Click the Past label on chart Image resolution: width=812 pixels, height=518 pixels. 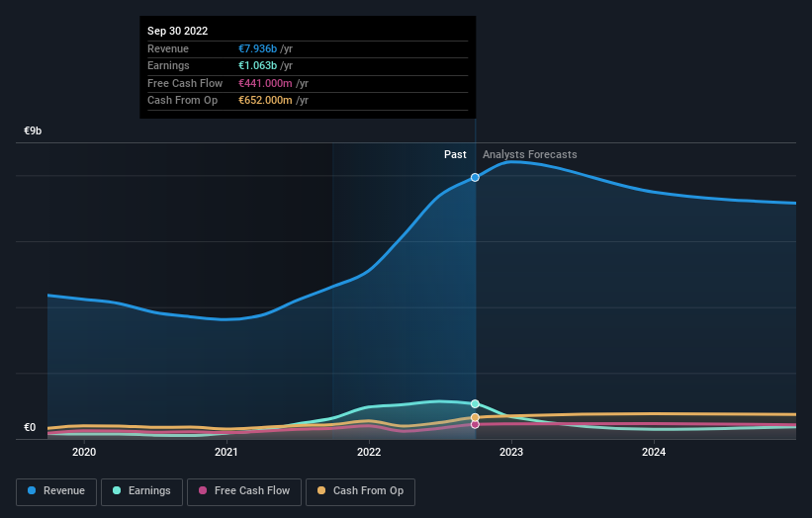point(455,154)
